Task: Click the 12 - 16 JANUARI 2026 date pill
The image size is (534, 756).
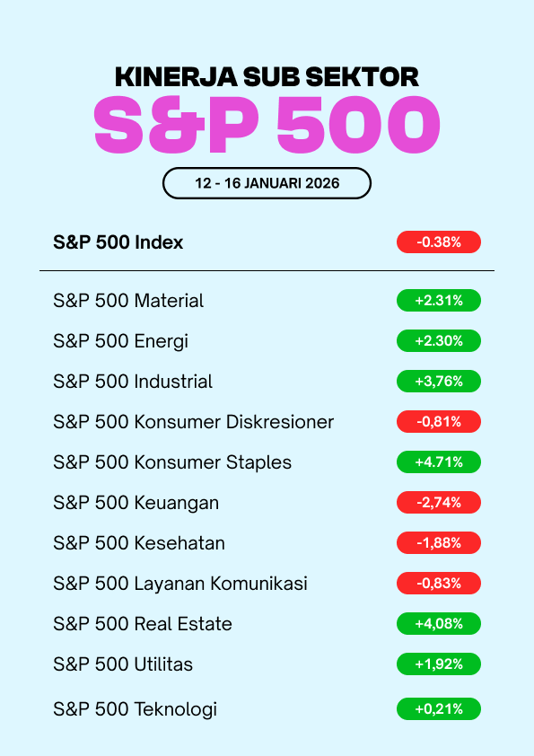Action: [x=267, y=183]
